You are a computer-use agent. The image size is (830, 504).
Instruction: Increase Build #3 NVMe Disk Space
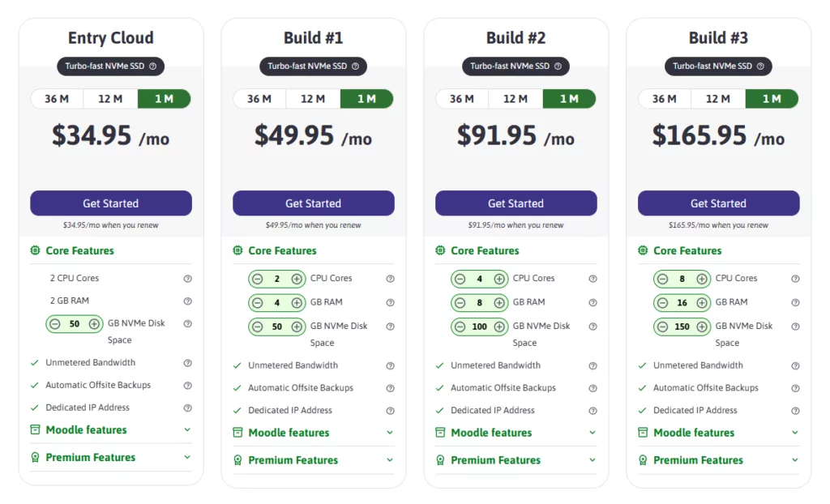702,327
